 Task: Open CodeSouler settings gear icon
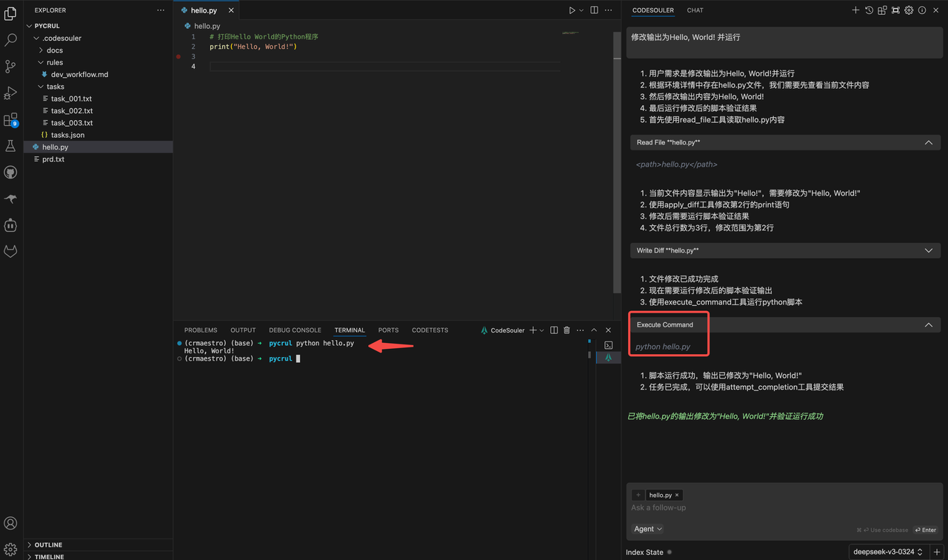909,10
